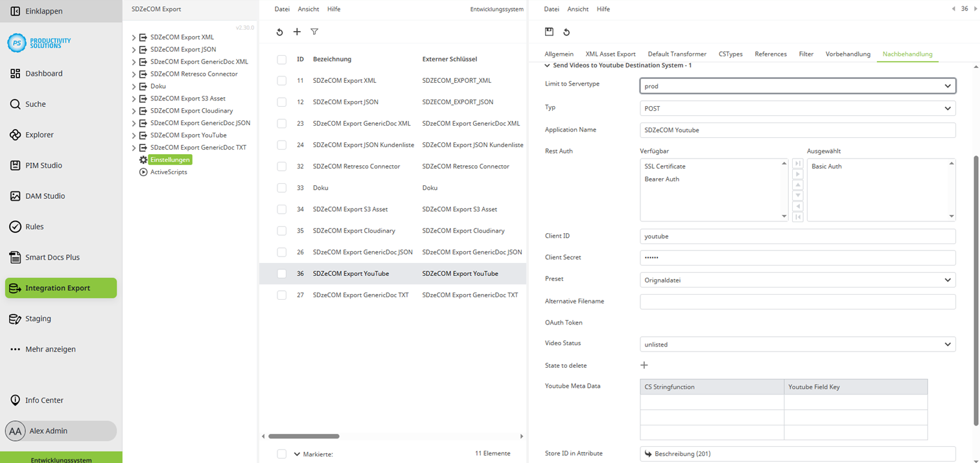The width and height of the screenshot is (980, 463).
Task: Open the Suche search section
Action: (16, 104)
